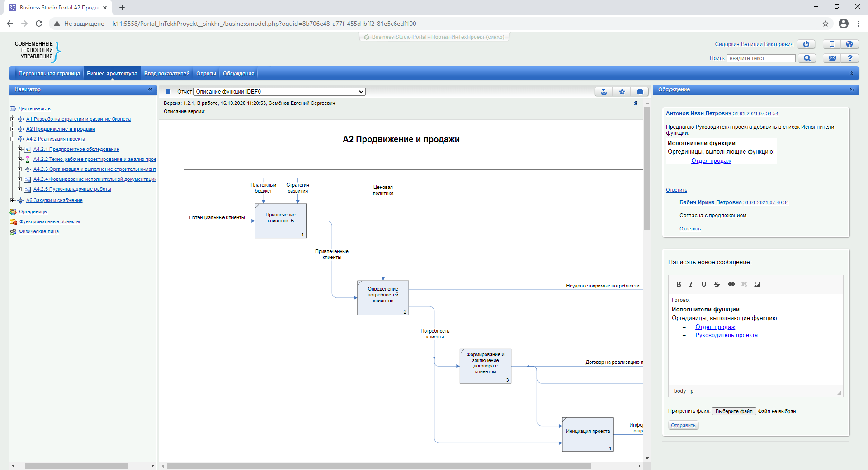Open the mobile version via phone icon
The image size is (868, 470).
tap(832, 44)
